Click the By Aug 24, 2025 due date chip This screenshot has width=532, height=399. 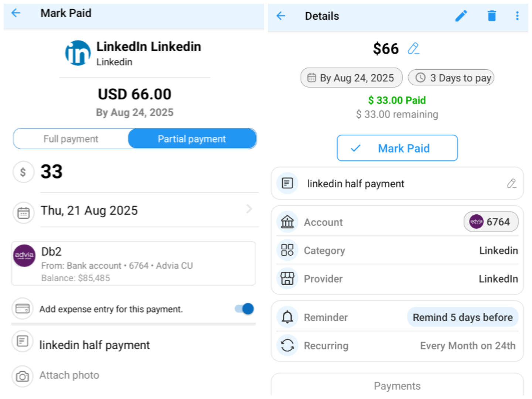[x=351, y=78]
